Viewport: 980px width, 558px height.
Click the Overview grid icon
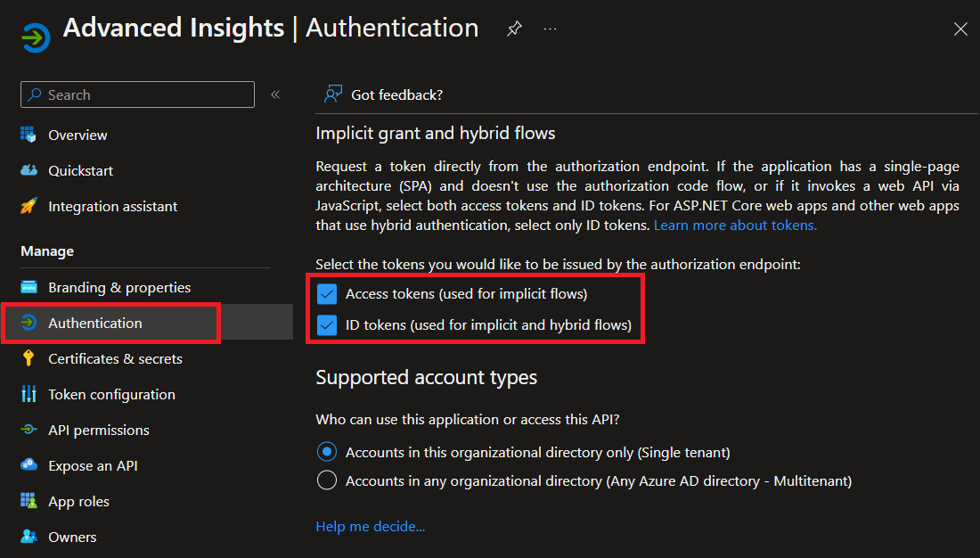(x=29, y=135)
